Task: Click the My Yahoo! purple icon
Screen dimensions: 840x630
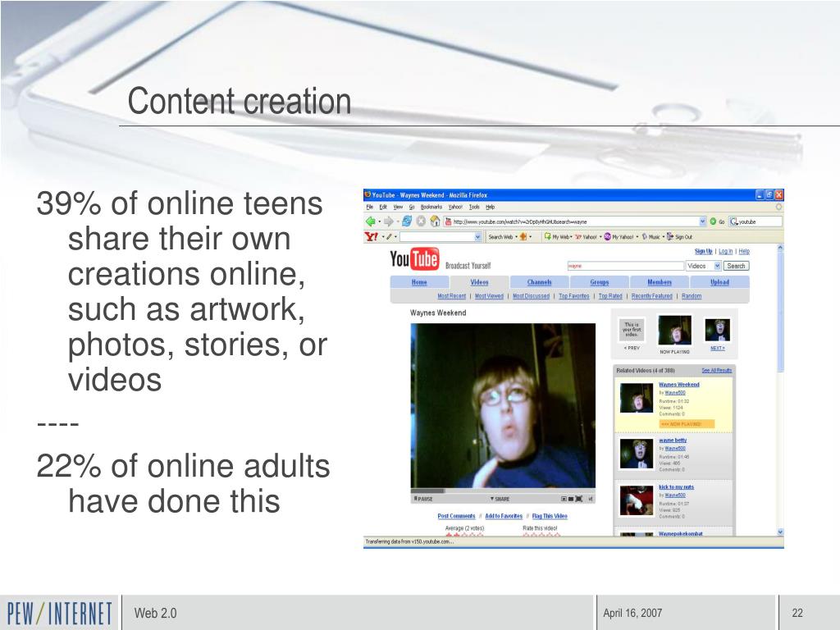Action: (608, 236)
